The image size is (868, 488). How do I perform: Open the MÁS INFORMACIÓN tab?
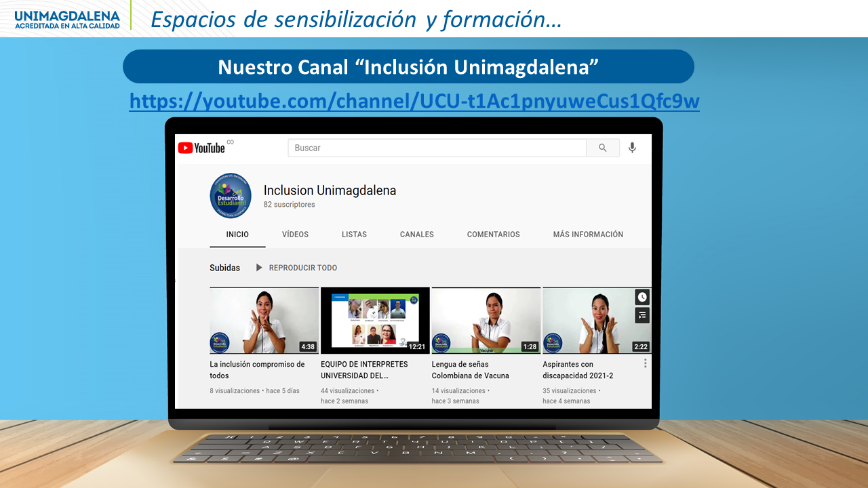[588, 235]
